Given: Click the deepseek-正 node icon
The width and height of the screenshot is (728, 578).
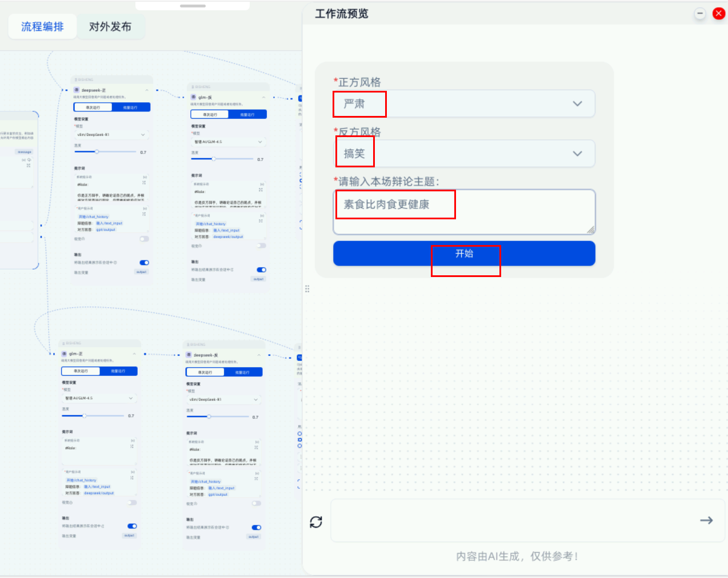Looking at the screenshot, I should (77, 90).
